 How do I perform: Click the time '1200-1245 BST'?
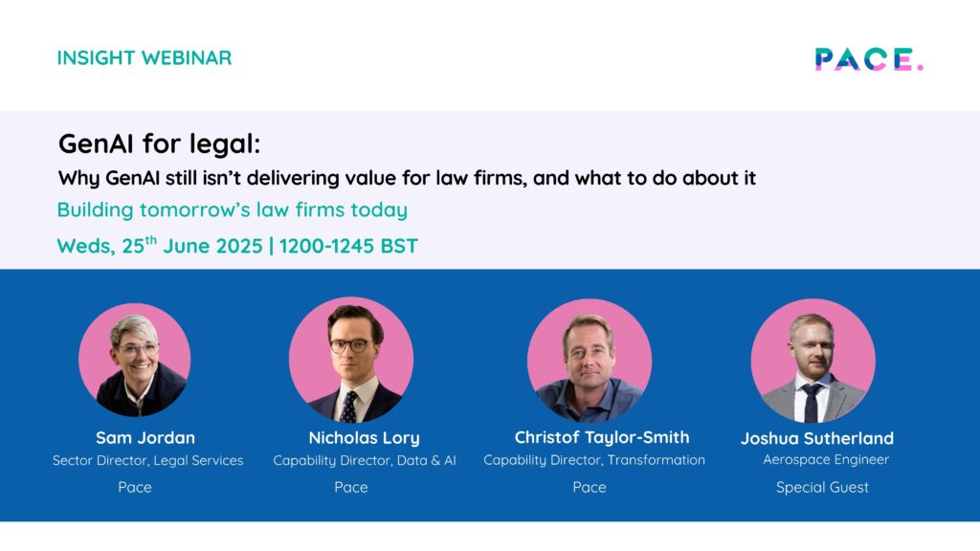348,246
